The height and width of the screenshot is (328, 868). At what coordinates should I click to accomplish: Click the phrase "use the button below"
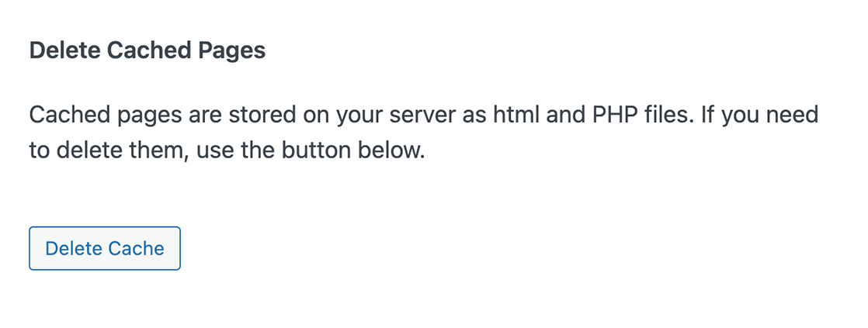coord(311,150)
